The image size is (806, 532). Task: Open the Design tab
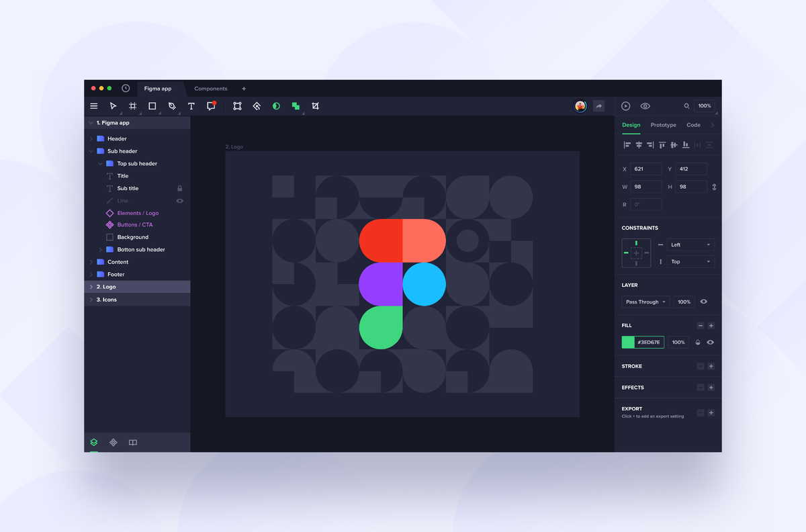[x=631, y=125]
